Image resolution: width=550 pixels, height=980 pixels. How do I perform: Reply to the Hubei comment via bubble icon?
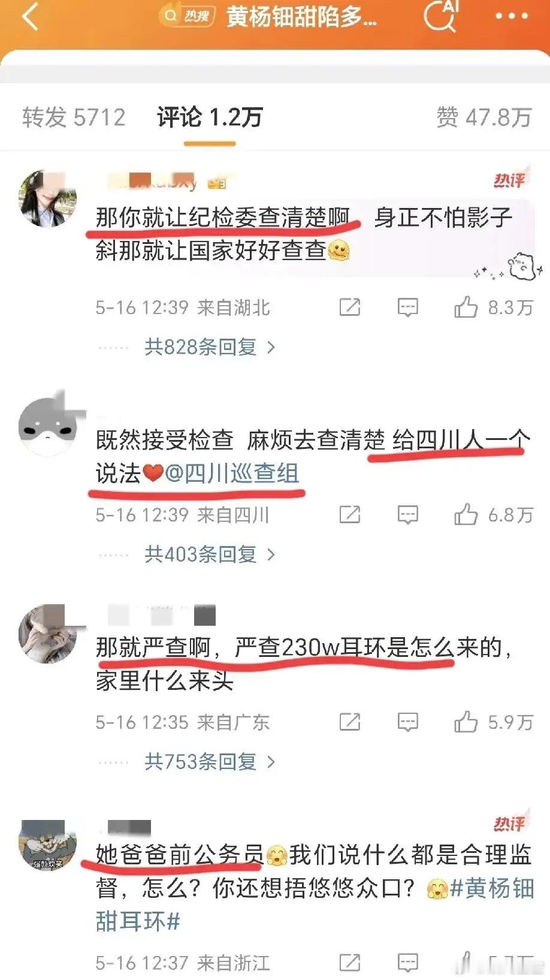coord(408,307)
